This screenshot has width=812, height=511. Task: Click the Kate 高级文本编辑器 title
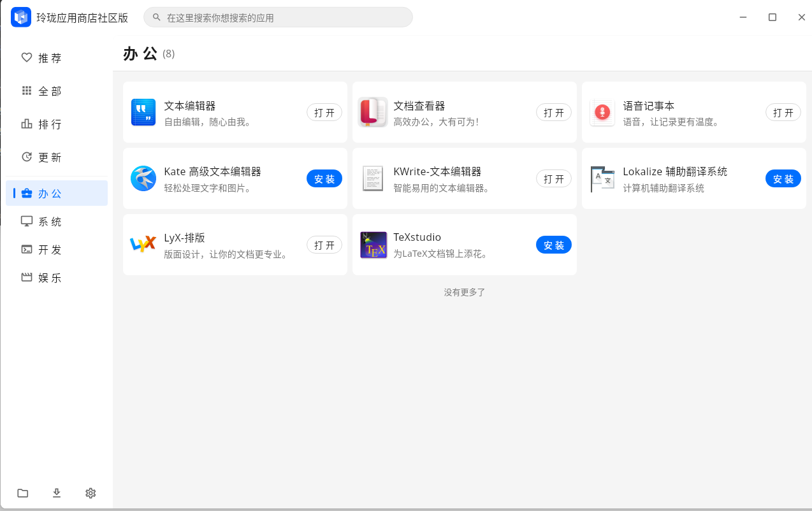point(212,172)
